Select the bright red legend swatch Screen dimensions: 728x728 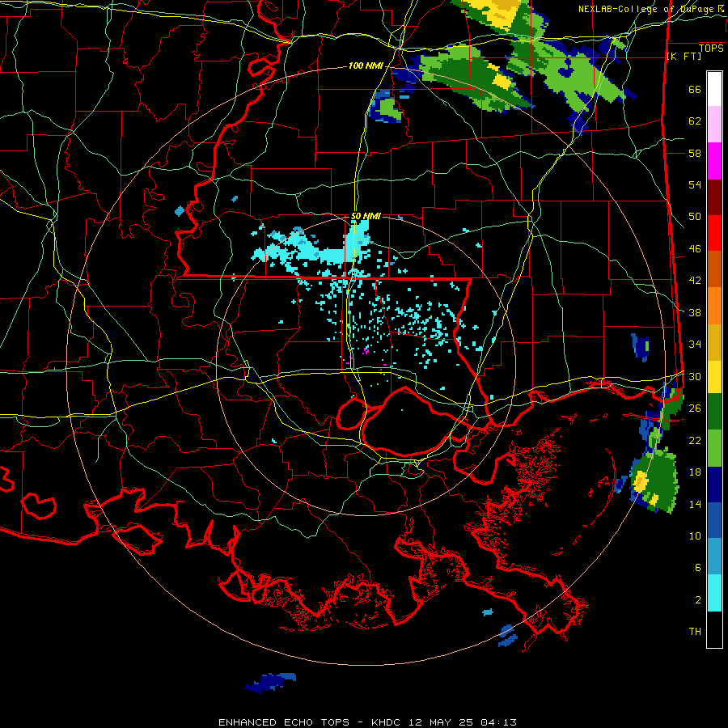tap(714, 233)
